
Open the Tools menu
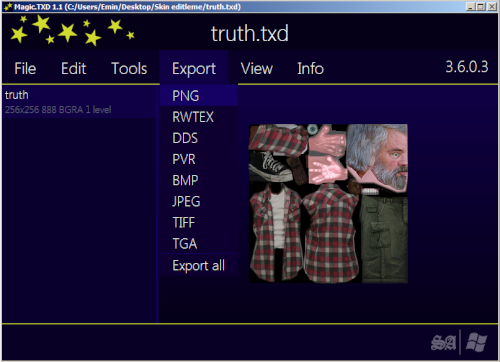[129, 69]
